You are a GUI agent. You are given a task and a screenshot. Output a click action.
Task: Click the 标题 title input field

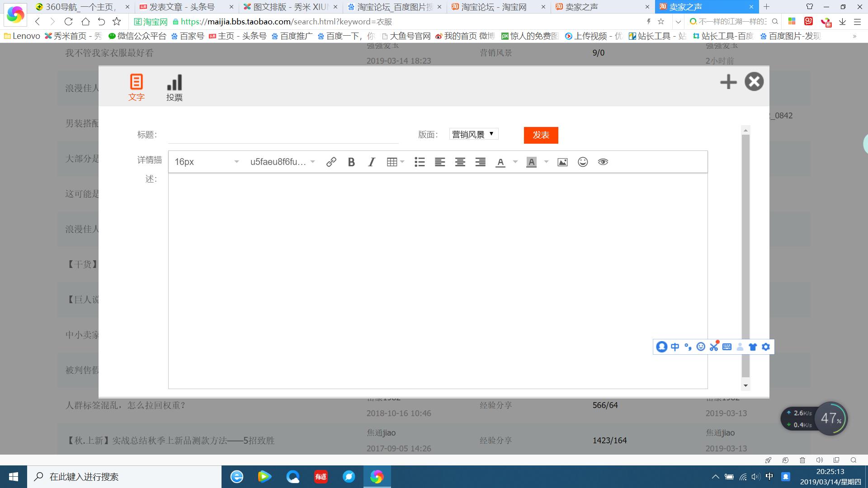283,135
